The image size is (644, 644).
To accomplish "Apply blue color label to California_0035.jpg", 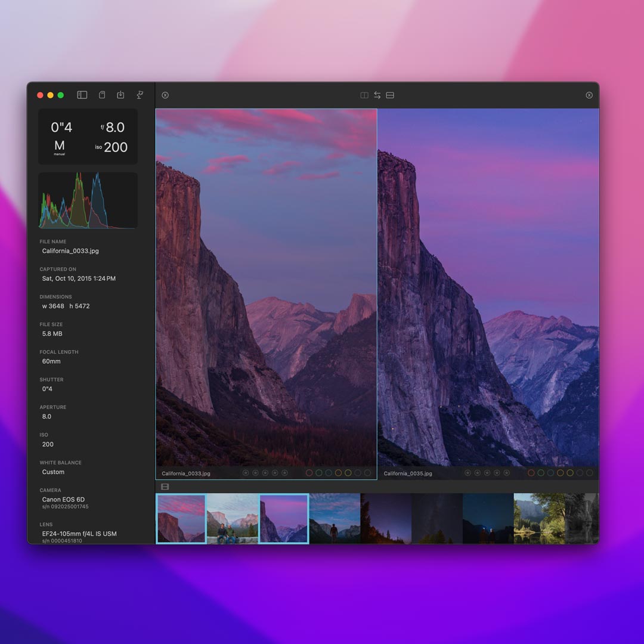I will (x=550, y=473).
